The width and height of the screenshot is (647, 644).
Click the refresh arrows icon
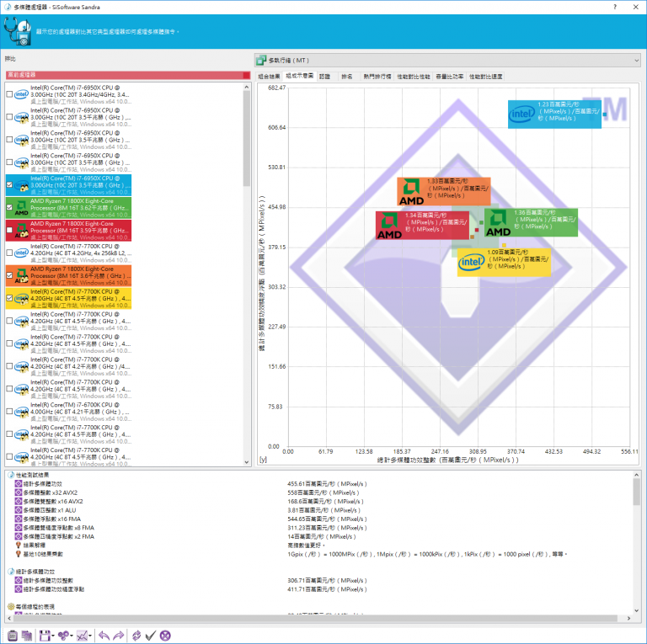click(x=136, y=636)
